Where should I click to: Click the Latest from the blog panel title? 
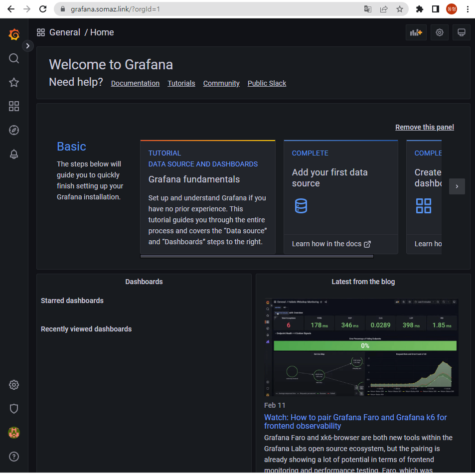pos(363,282)
